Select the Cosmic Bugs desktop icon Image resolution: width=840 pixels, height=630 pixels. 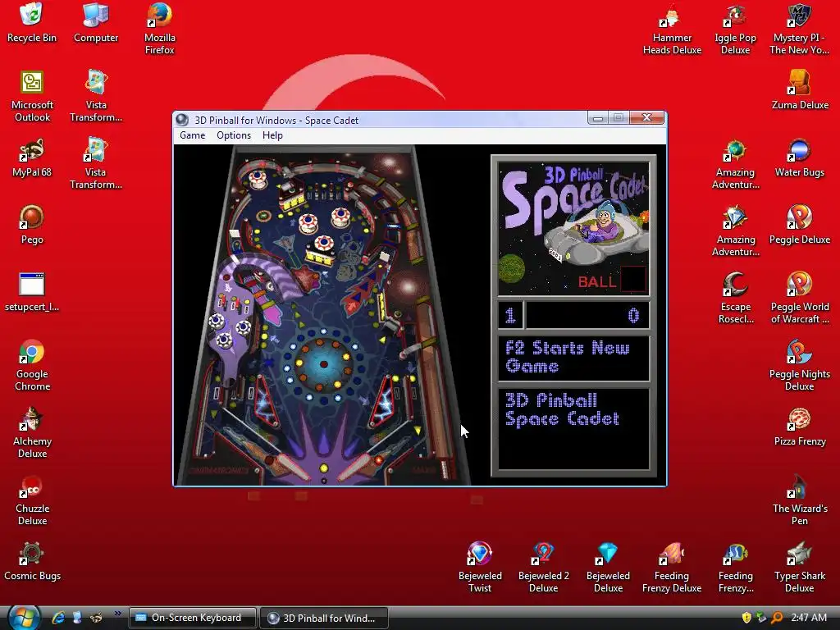32,561
